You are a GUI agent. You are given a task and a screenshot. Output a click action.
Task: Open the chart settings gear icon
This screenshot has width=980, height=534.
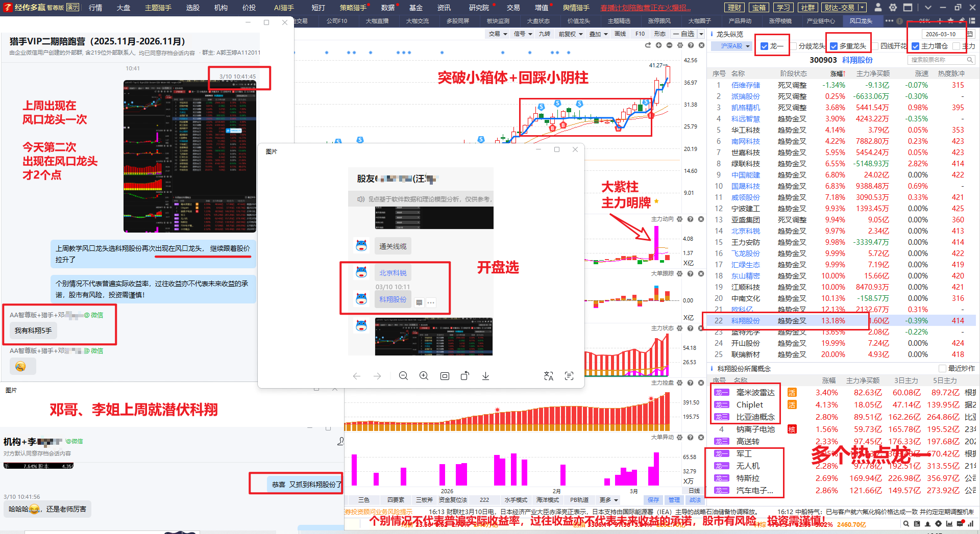click(680, 45)
